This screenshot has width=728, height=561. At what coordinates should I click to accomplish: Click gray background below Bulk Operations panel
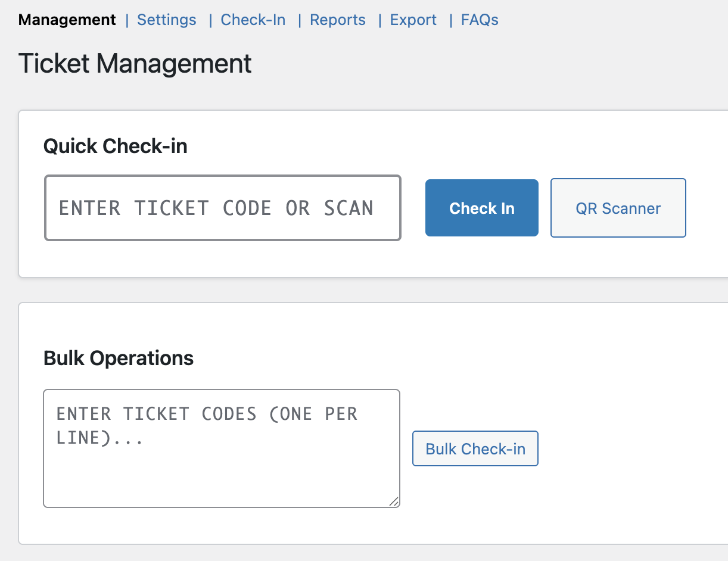(357, 553)
